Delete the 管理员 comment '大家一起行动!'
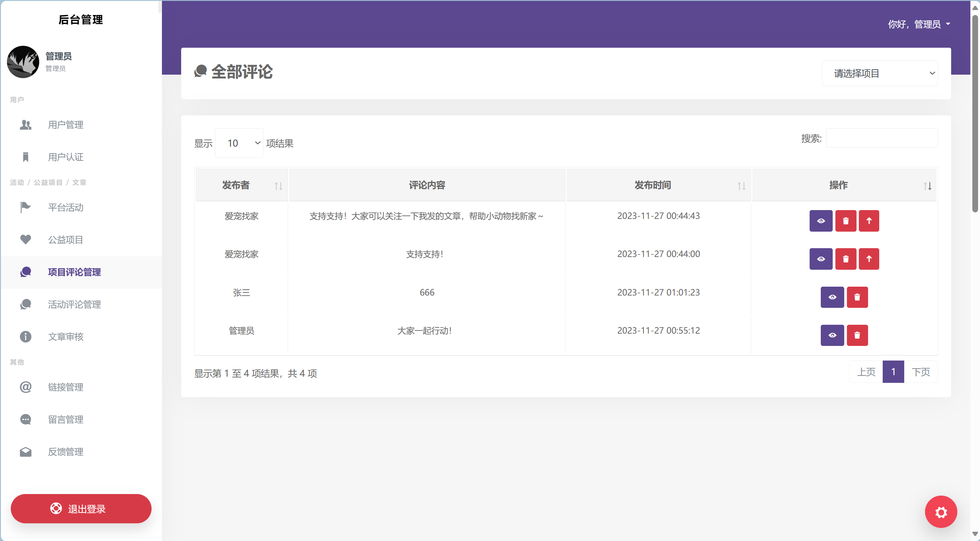This screenshot has height=541, width=980. point(857,335)
